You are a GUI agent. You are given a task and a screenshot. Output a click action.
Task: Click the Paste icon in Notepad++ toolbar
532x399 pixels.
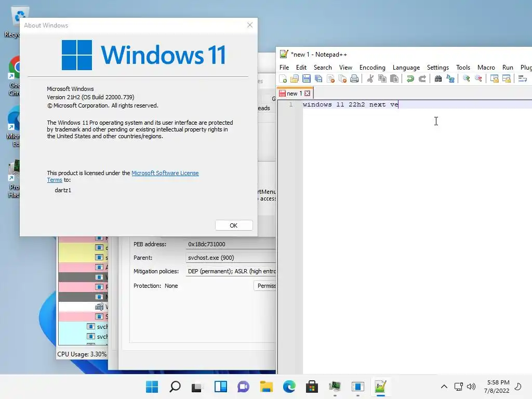pos(394,79)
